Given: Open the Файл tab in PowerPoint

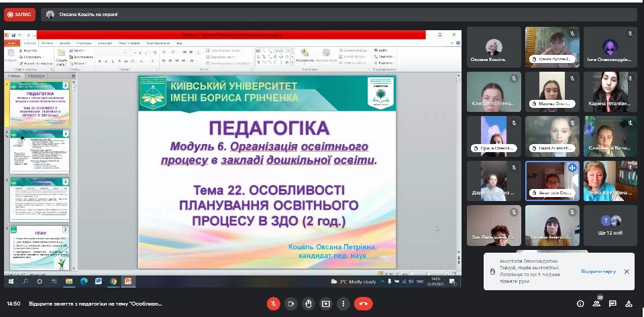Looking at the screenshot, I should (11, 43).
